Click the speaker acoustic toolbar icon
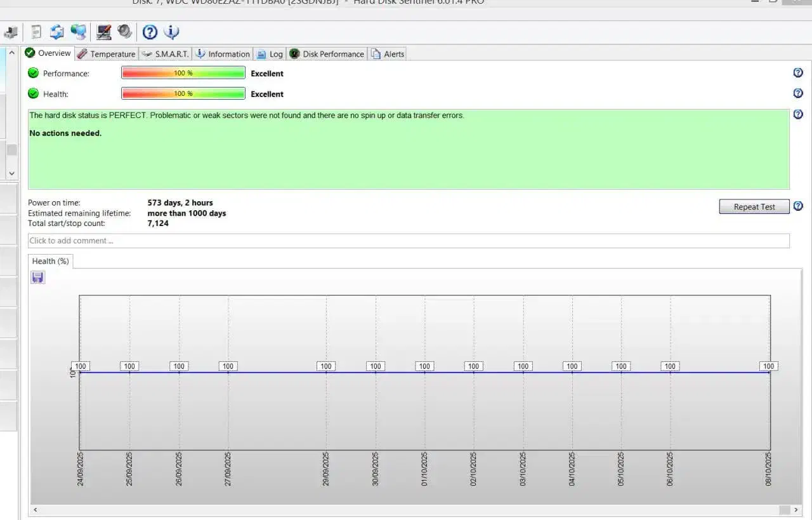Image resolution: width=812 pixels, height=520 pixels. pyautogui.click(x=124, y=32)
